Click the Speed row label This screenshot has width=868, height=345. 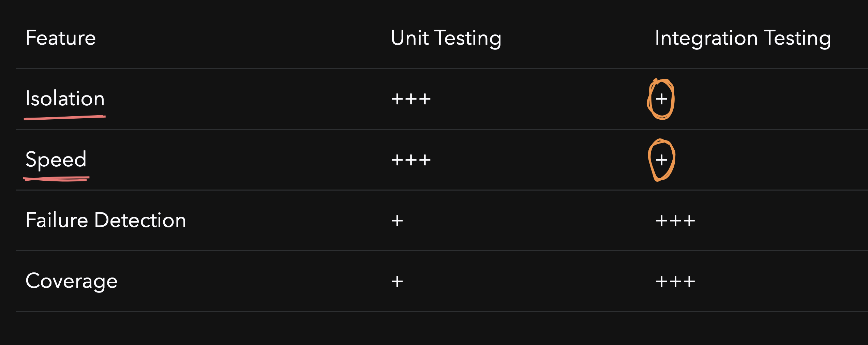56,159
